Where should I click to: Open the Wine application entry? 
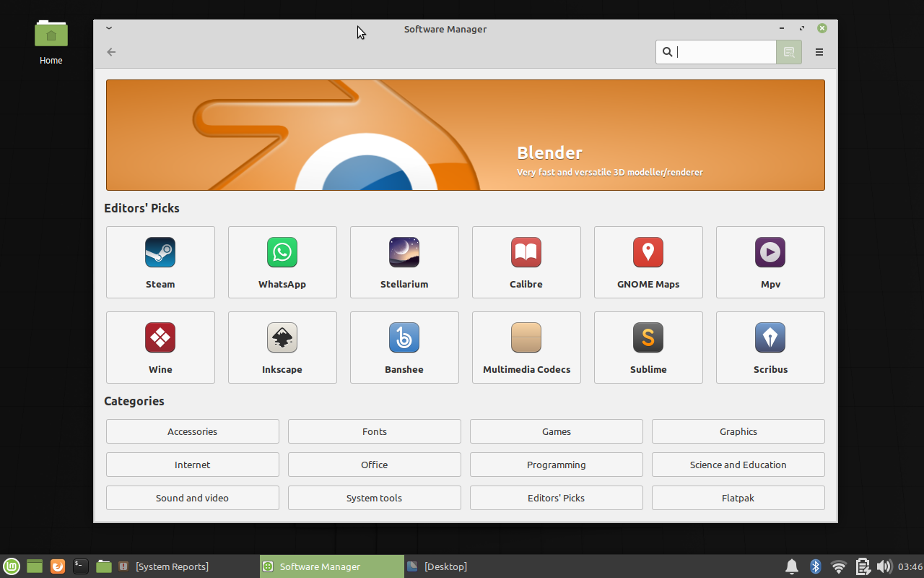(x=160, y=347)
